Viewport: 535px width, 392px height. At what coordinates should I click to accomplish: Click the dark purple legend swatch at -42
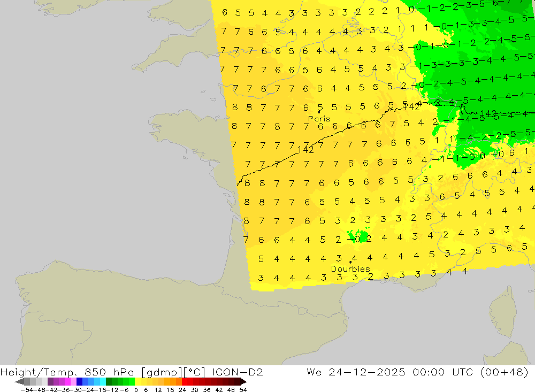click(50, 381)
